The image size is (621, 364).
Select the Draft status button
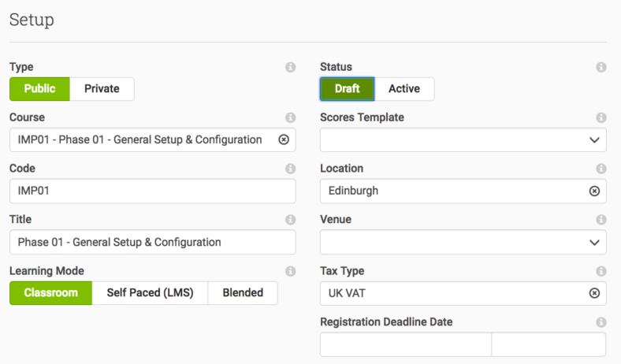(347, 89)
